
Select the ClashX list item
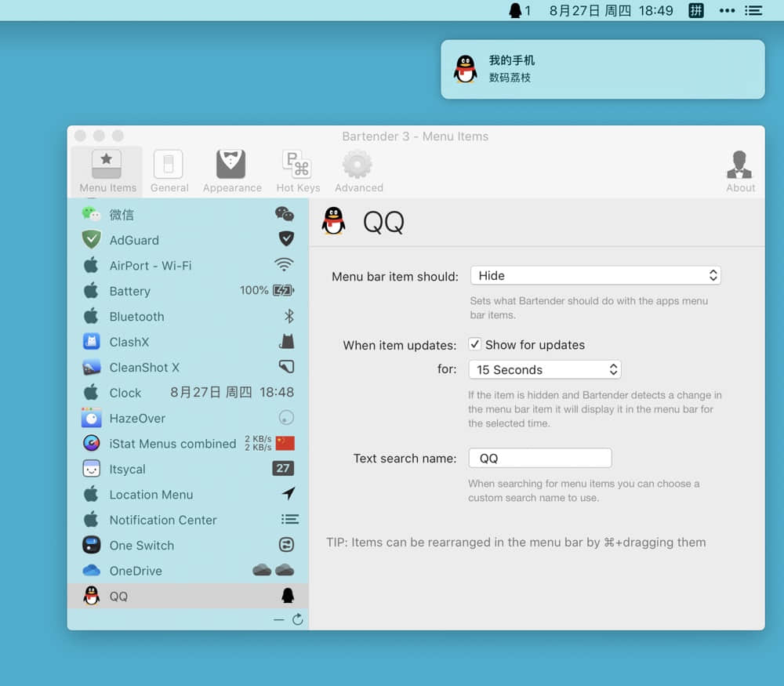click(x=188, y=342)
